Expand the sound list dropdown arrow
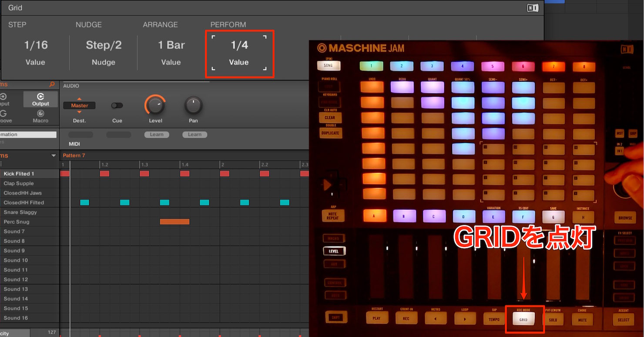The image size is (644, 337). 54,156
